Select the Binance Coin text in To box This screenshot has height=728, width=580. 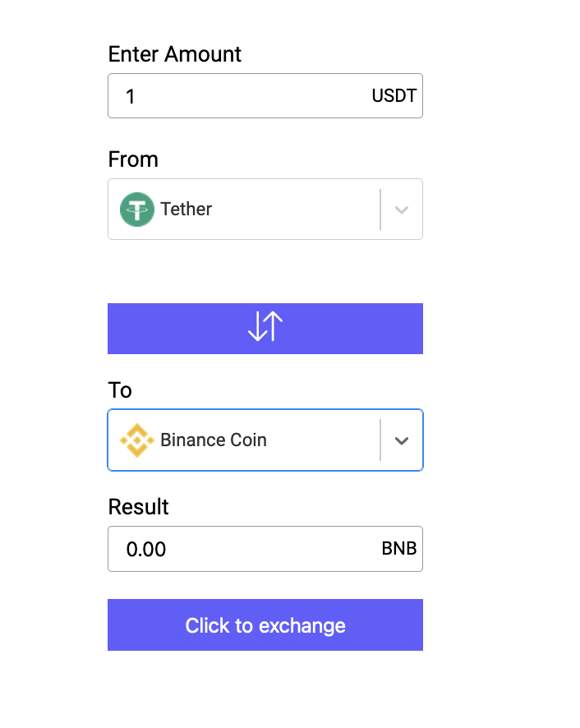coord(214,440)
